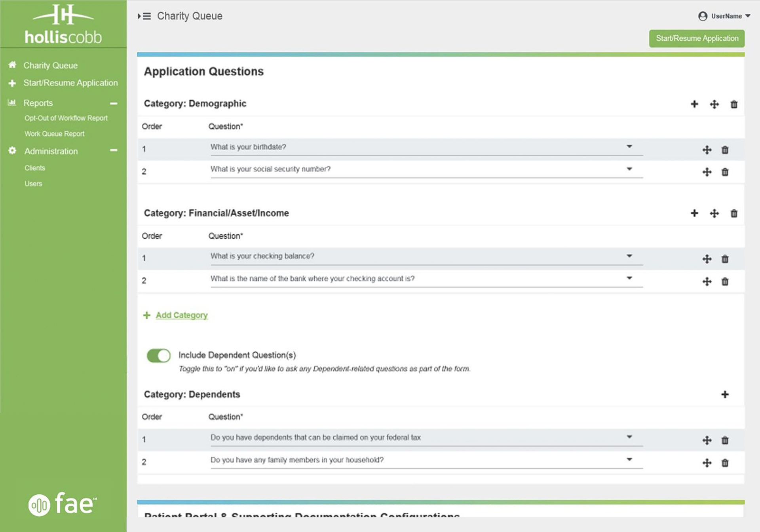Turn off Include Dependent Question(s) toggle

point(158,355)
